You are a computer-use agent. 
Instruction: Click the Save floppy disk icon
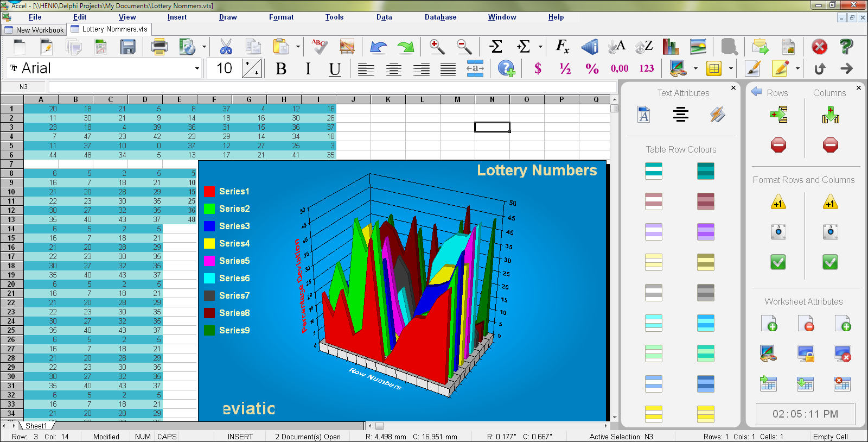(128, 47)
